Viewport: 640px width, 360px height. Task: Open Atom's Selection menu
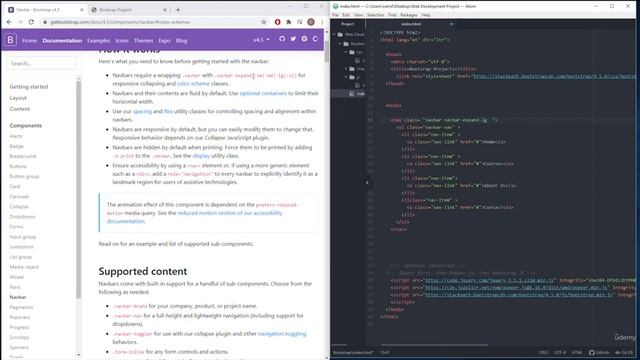[375, 15]
